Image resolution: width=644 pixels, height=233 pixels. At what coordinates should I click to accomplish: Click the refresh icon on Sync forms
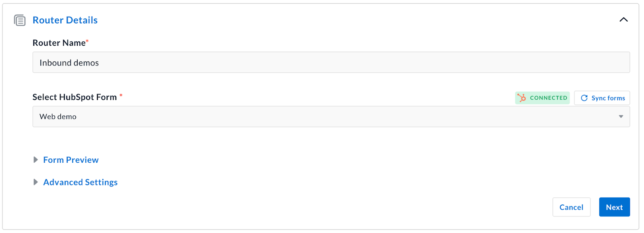(584, 98)
